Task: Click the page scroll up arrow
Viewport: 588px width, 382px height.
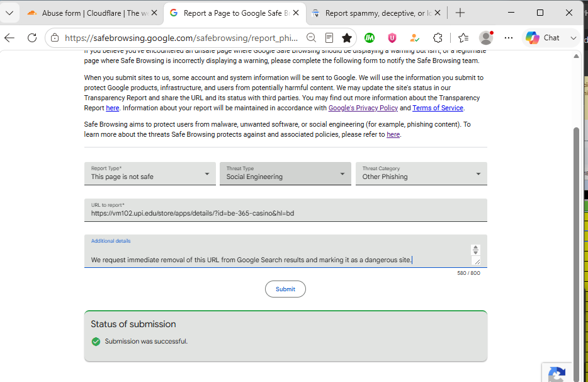Action: pos(577,56)
